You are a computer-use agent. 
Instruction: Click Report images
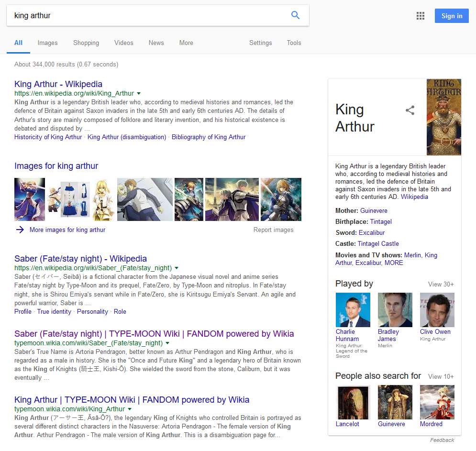pos(274,230)
